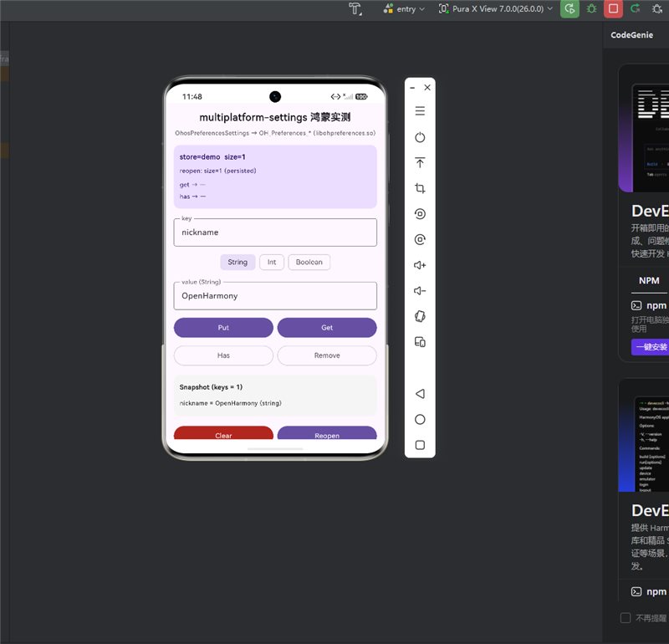Viewport: 669px width, 644px height.
Task: Tap the Put button
Action: (223, 327)
